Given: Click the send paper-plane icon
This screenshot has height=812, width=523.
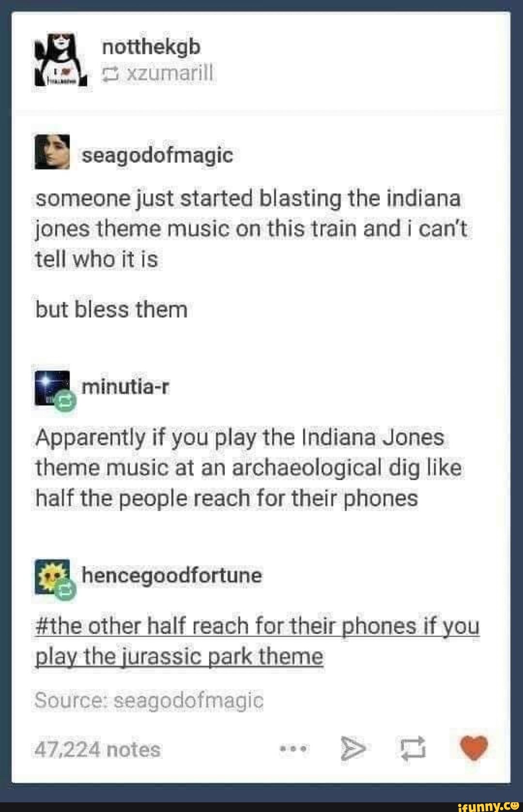Looking at the screenshot, I should [x=353, y=749].
